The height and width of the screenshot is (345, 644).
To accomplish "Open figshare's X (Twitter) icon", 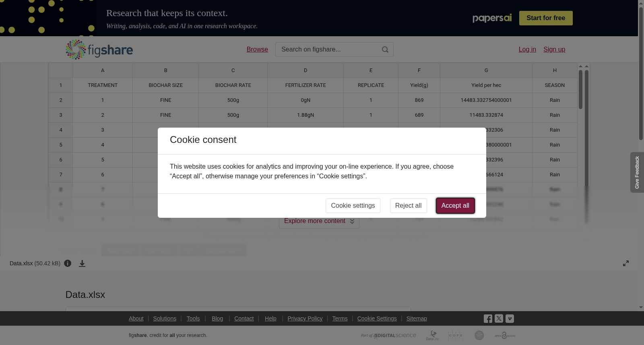I will pos(499,318).
